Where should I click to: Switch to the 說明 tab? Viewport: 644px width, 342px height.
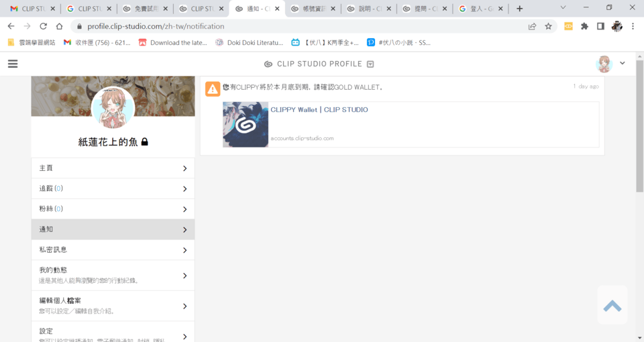pyautogui.click(x=369, y=9)
